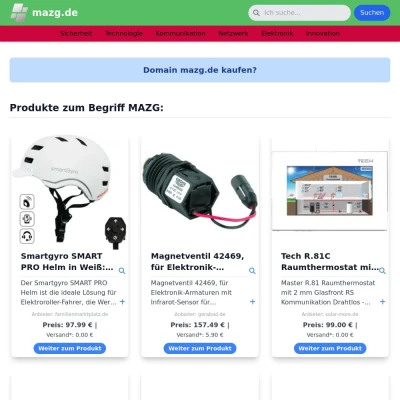Open the Tech R.81C thermostat product image

[x=330, y=191]
